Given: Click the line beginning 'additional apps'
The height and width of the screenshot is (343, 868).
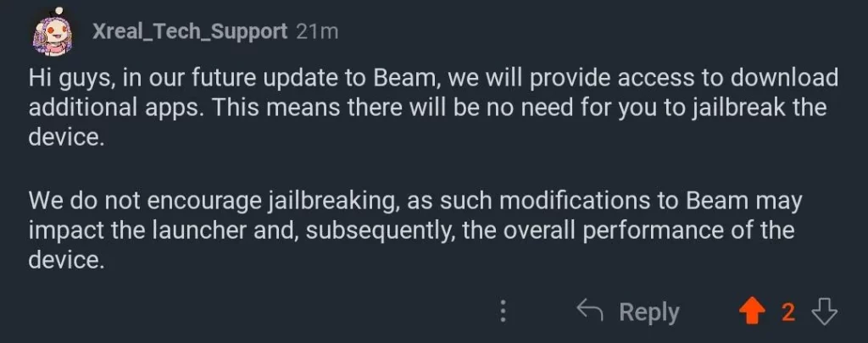Looking at the screenshot, I should 427,108.
